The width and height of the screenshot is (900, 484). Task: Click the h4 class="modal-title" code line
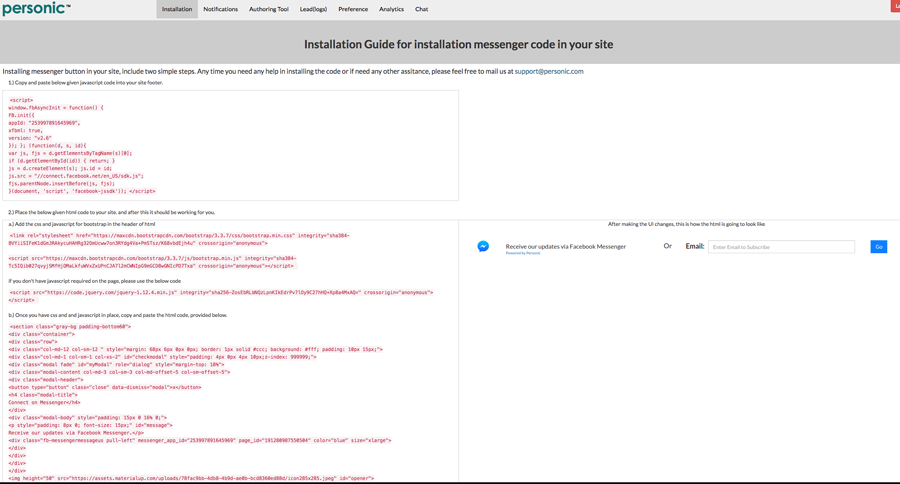(x=43, y=394)
